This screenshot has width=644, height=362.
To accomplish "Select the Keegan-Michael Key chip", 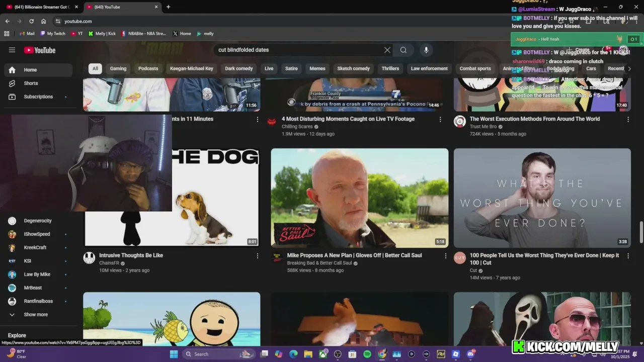I will 192,68.
